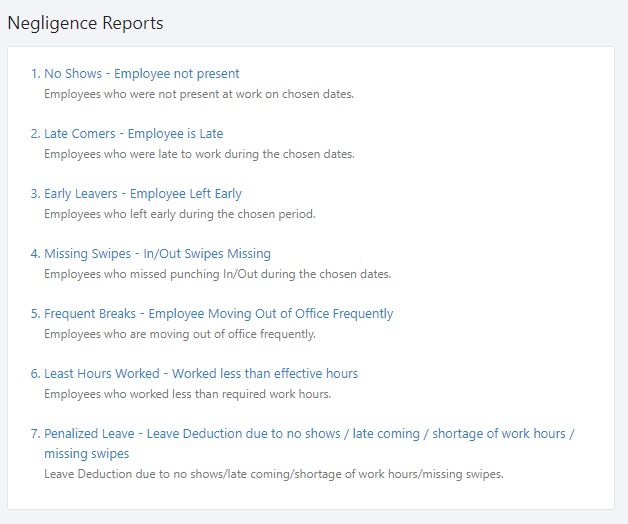628x524 pixels.
Task: Open Late Comers - Employee is Late report
Action: (127, 134)
